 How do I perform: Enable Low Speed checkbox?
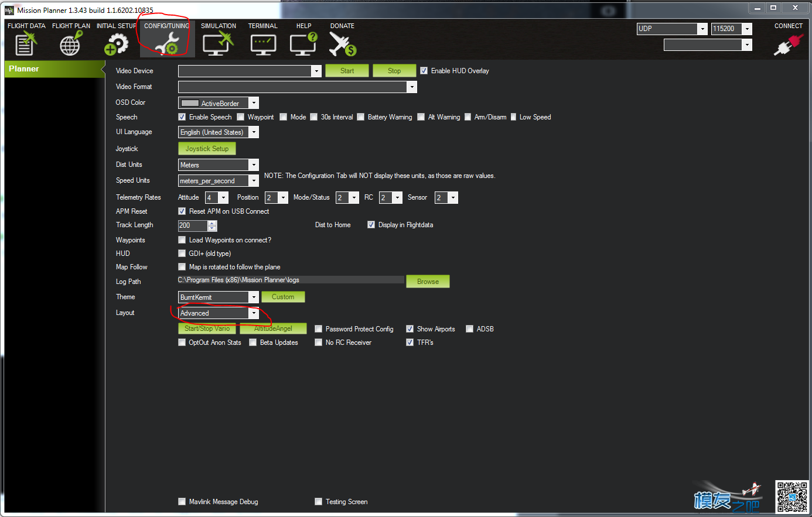513,117
